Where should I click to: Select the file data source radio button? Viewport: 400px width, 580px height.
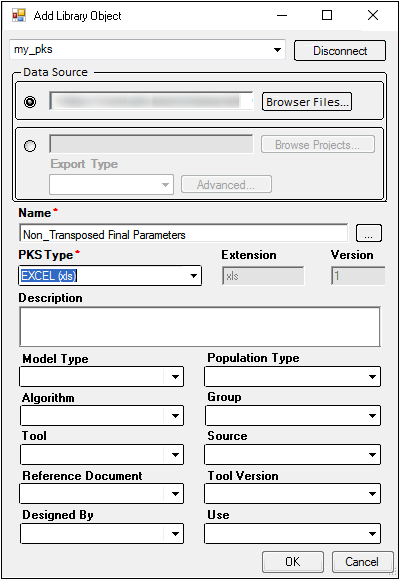coord(30,101)
